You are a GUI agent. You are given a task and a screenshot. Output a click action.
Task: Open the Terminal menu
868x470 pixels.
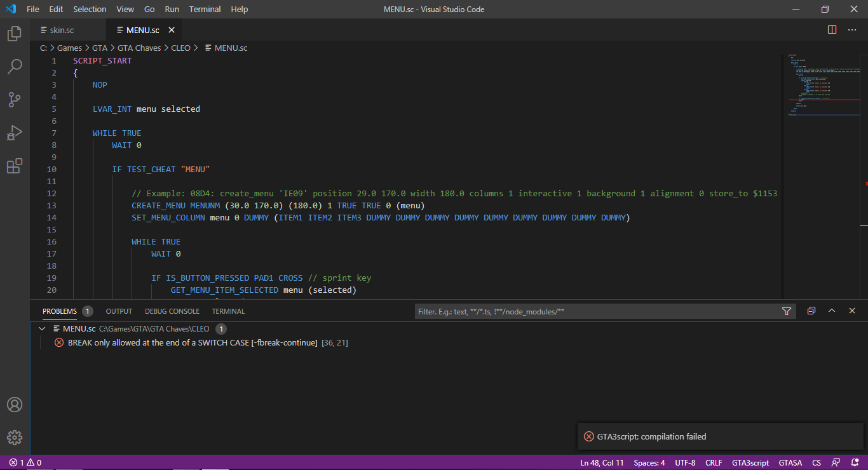coord(205,9)
